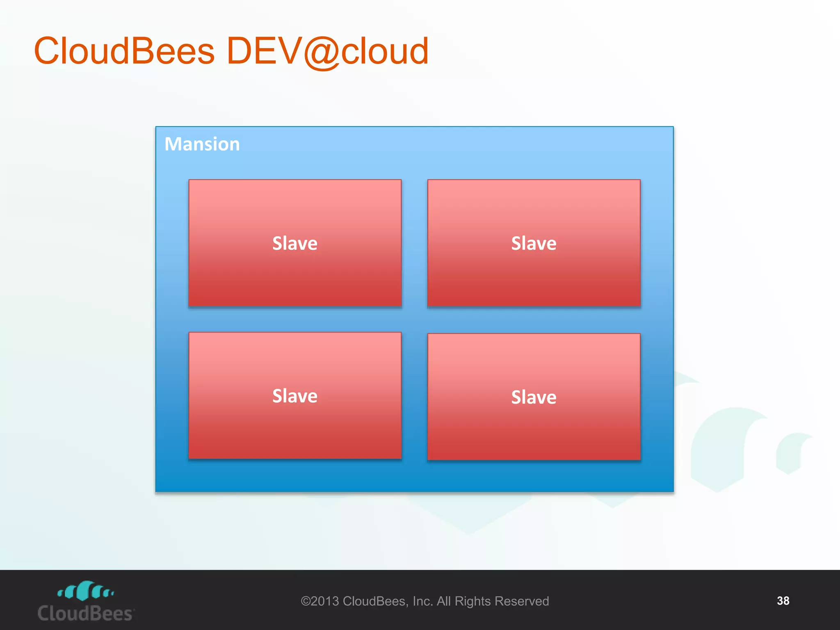The image size is (840, 630).
Task: Click the gray CloudBees wordmark in footer
Action: click(85, 614)
